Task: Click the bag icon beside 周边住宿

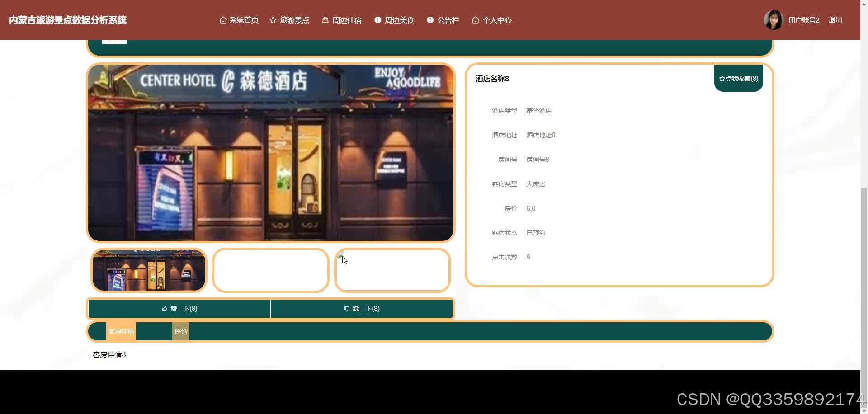Action: coord(325,20)
